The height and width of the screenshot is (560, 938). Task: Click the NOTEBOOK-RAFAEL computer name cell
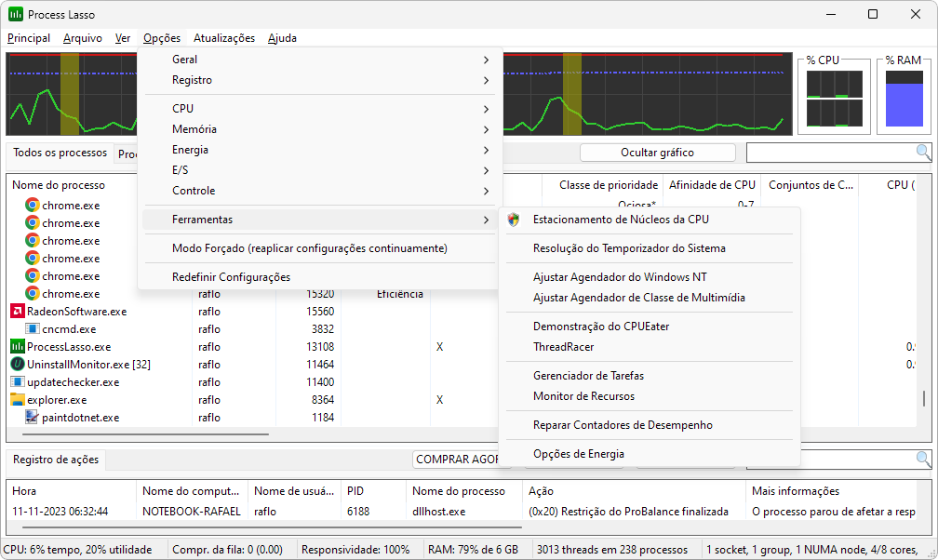[x=192, y=512]
